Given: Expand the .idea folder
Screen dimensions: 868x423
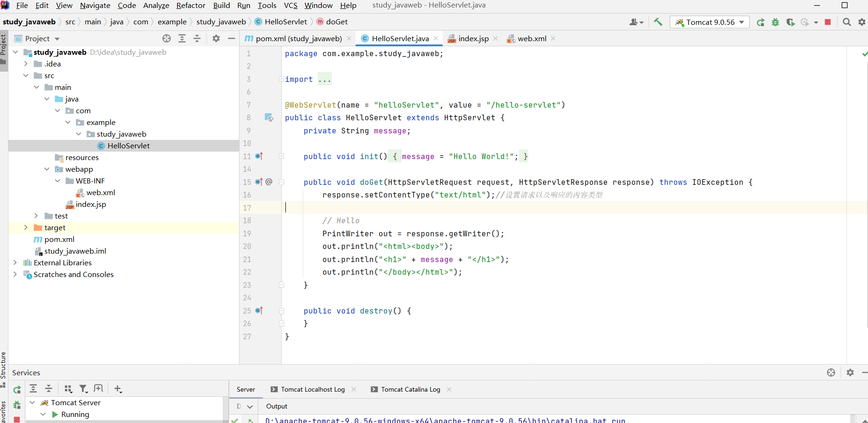Looking at the screenshot, I should tap(26, 64).
